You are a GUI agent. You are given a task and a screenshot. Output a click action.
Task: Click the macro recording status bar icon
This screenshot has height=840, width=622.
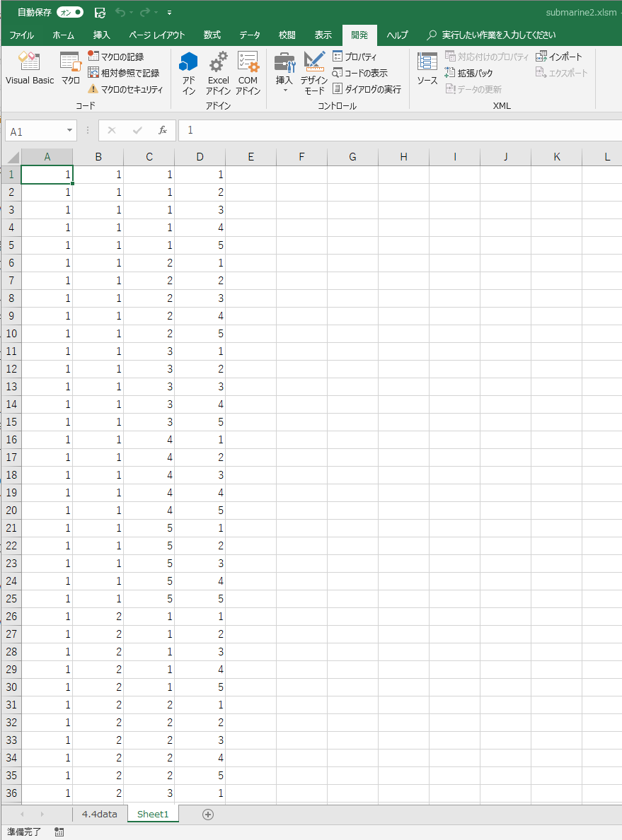[59, 832]
